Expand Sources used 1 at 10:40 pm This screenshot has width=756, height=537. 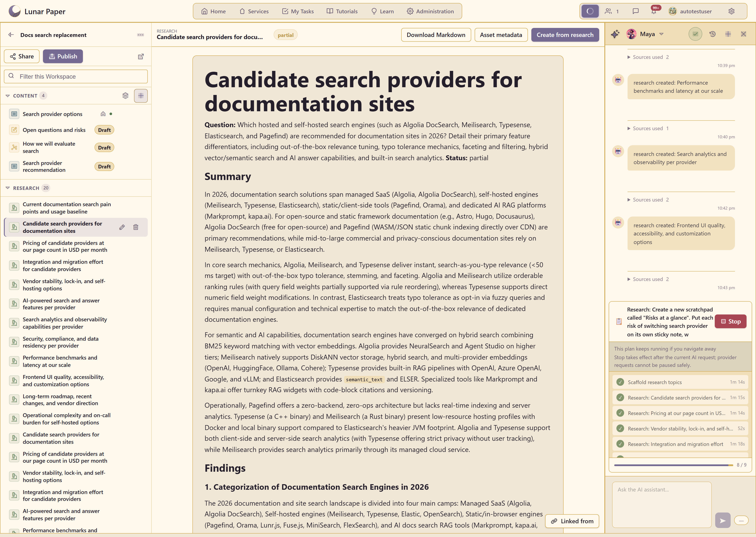(648, 128)
